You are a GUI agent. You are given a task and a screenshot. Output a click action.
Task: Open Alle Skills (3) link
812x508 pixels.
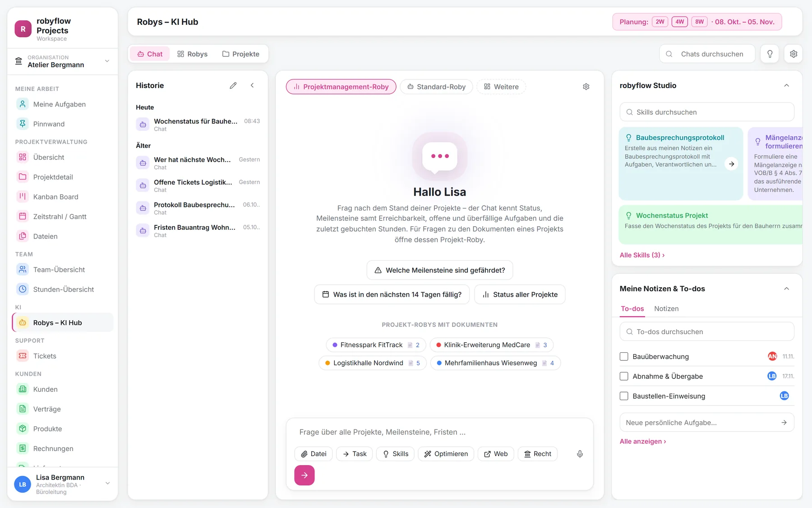click(642, 255)
